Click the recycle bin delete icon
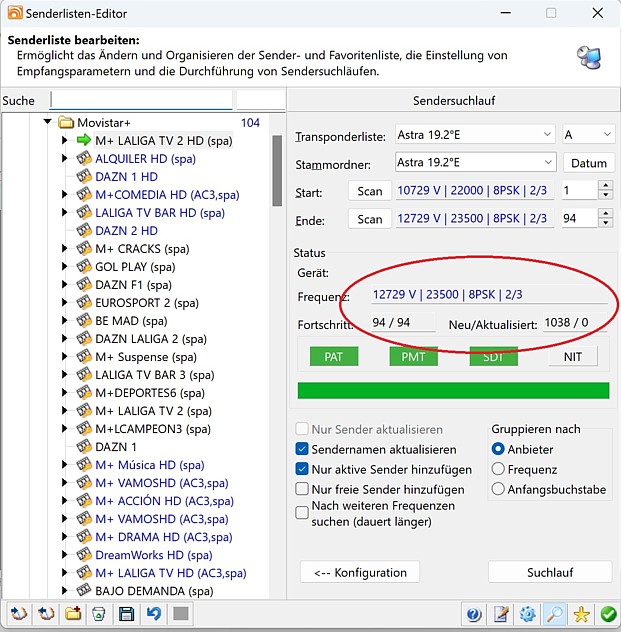Image resolution: width=621 pixels, height=632 pixels. pos(99,614)
